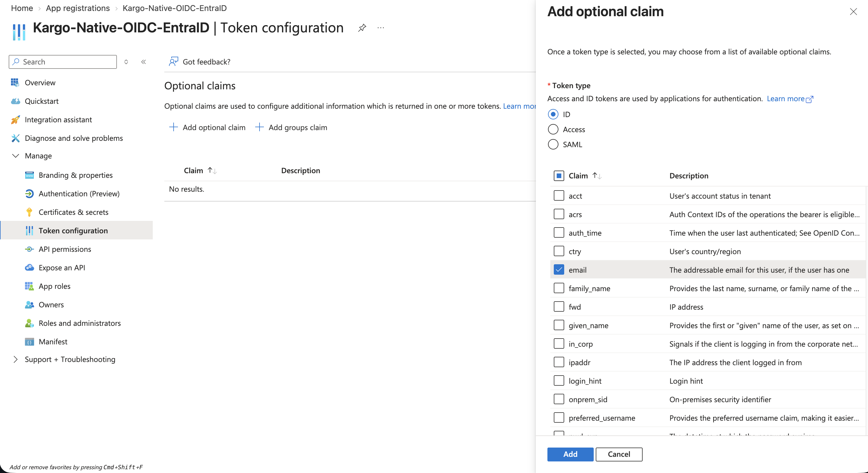
Task: Check the family_name claim checkbox
Action: [x=559, y=288]
